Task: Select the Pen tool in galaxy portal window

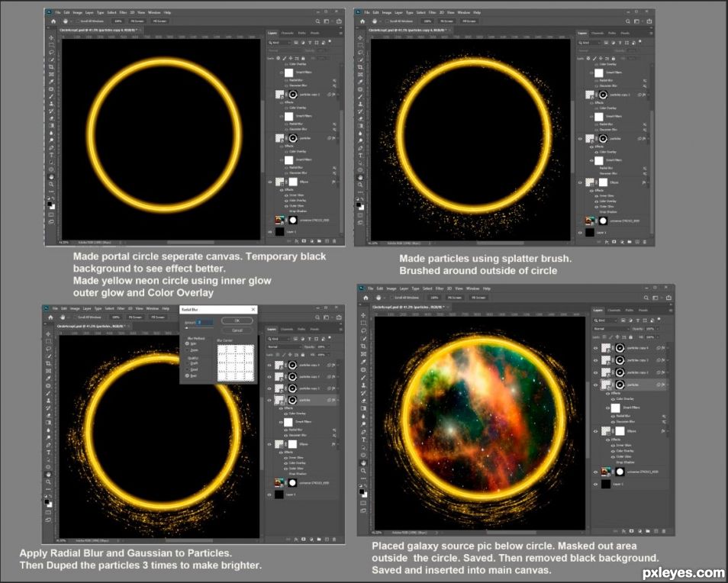Action: point(363,432)
